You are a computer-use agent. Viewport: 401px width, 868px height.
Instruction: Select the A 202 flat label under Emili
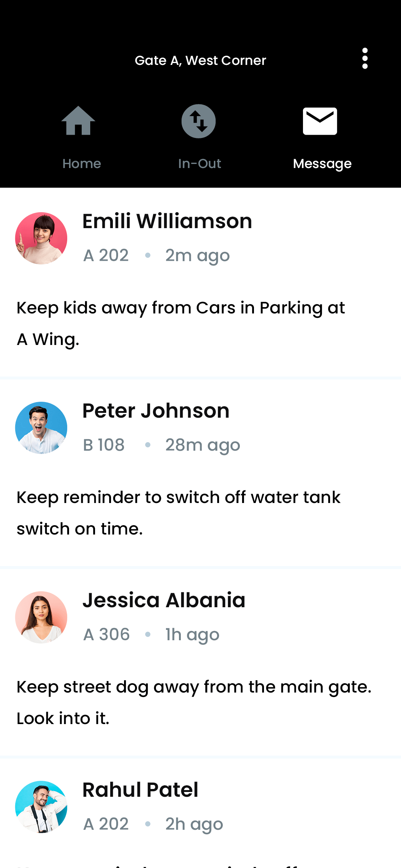(x=106, y=255)
